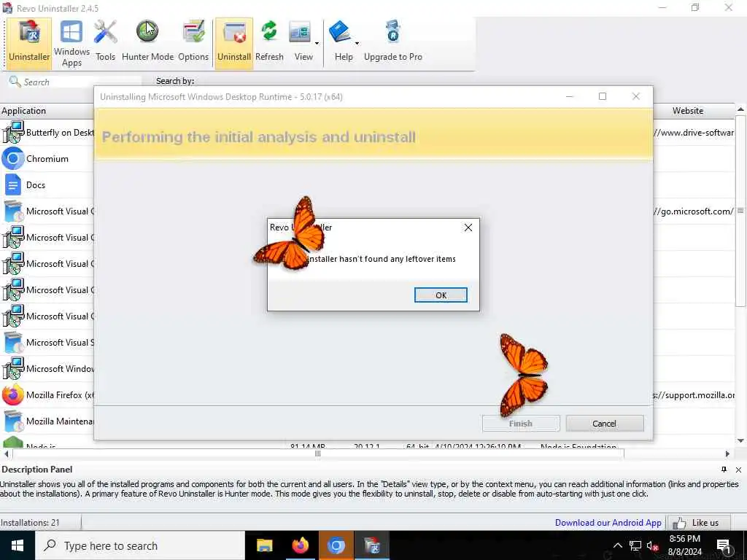Click the Butterfly on Desktop row icon
747x560 pixels.
[13, 133]
